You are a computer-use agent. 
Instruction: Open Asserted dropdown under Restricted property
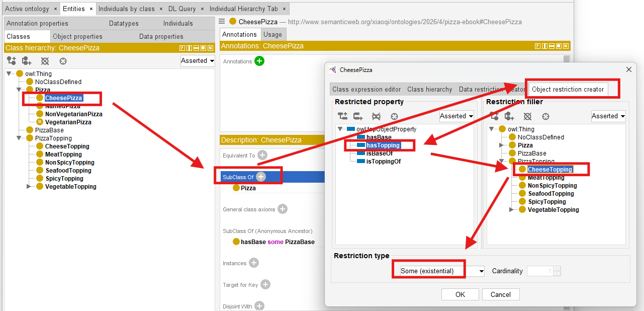tap(457, 116)
